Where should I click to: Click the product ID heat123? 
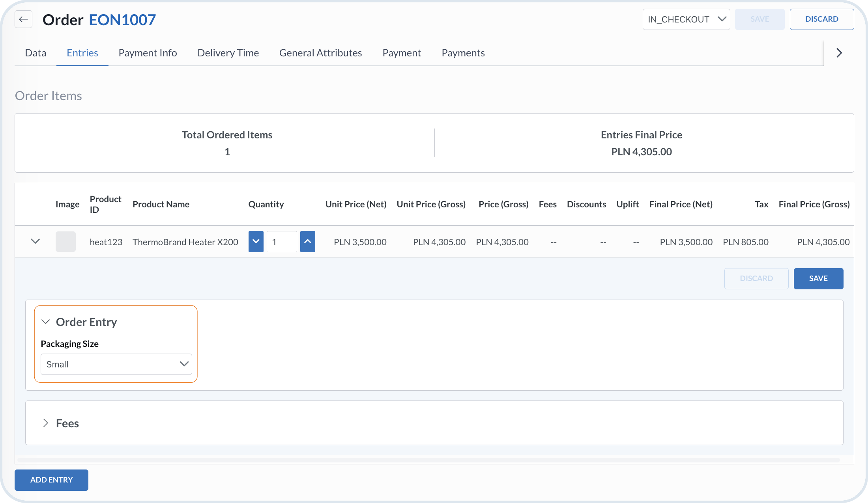[x=106, y=242]
